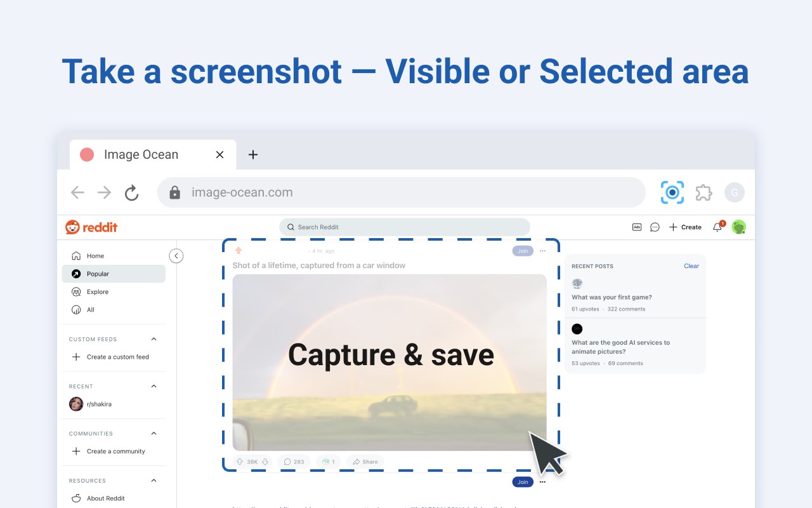Click the Ads icon in reddit header
The width and height of the screenshot is (812, 508).
coord(637,227)
